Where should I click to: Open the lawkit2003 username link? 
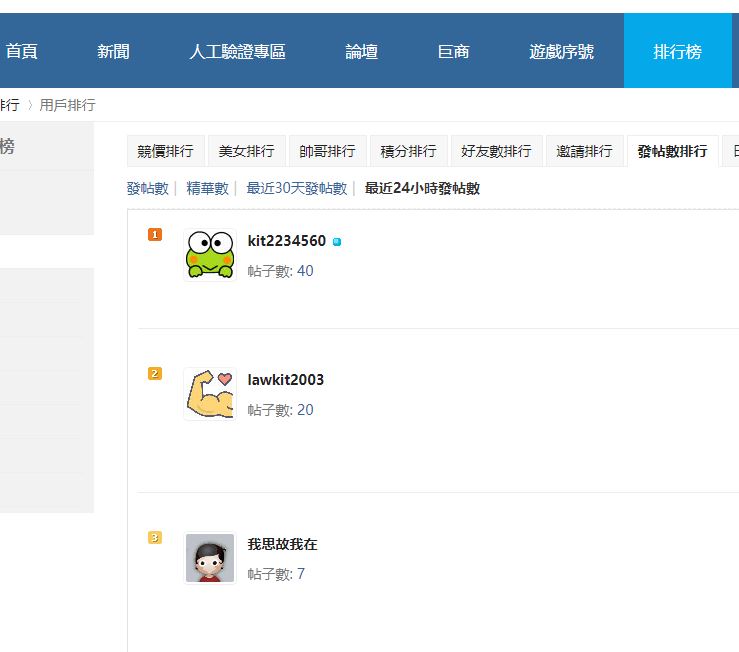285,380
